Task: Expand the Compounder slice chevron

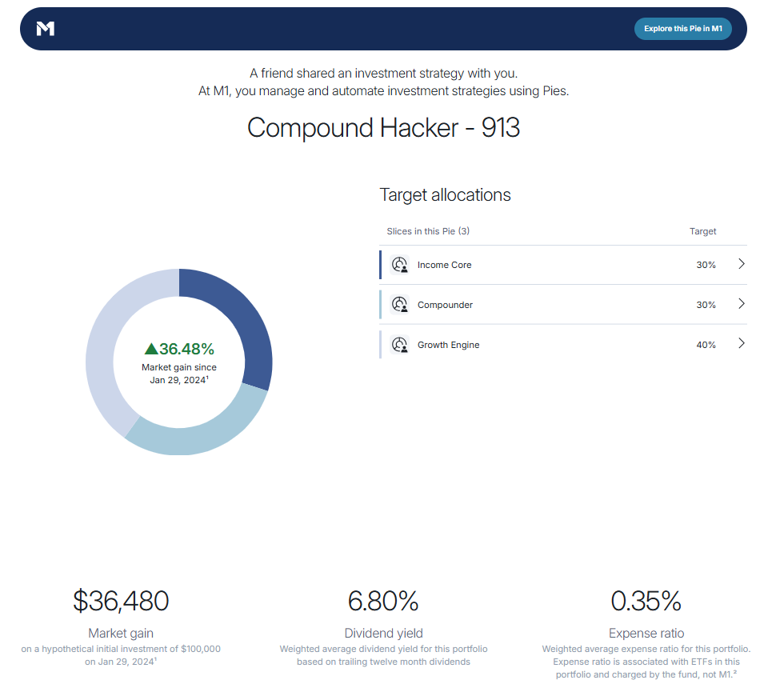Action: coord(741,304)
